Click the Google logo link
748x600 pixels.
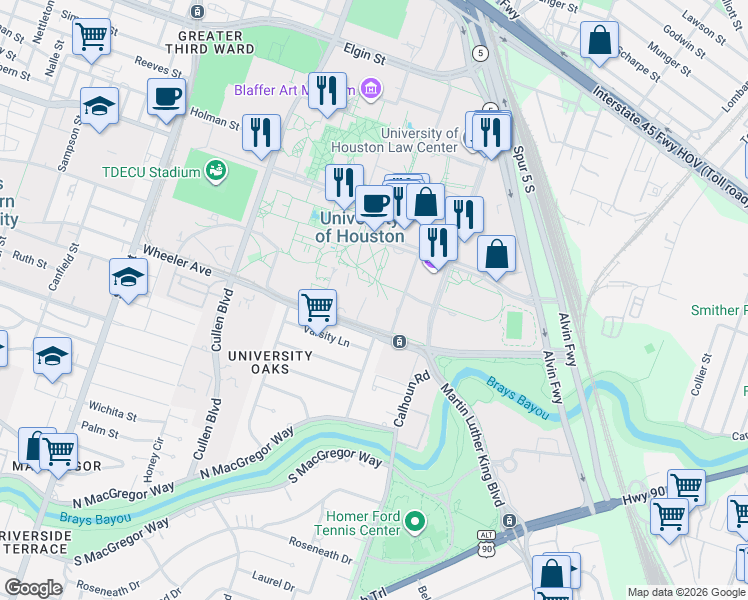pyautogui.click(x=33, y=588)
